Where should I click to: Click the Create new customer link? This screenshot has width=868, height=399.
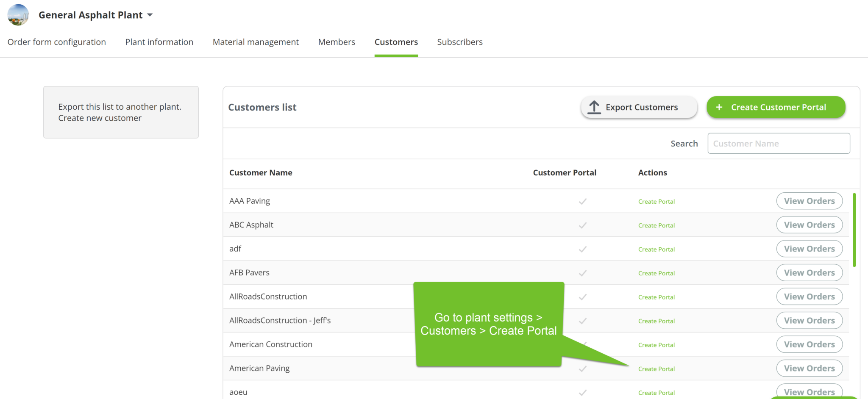tap(100, 118)
